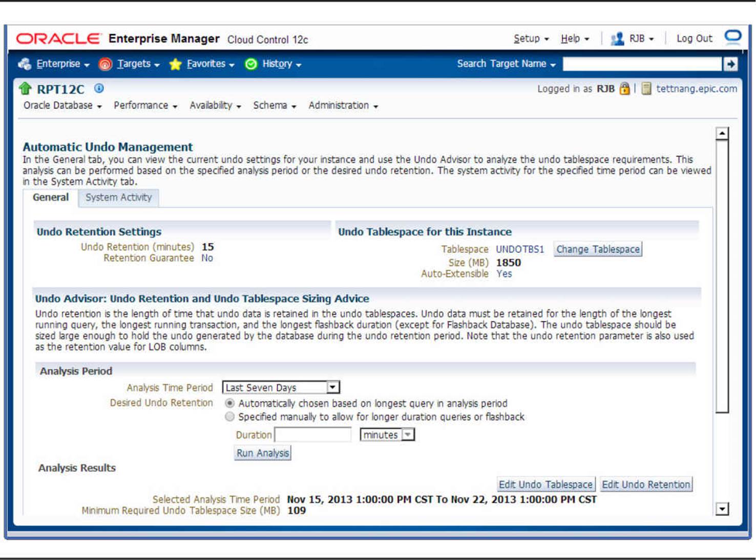Open the Availability menu
This screenshot has width=756, height=560.
(215, 105)
